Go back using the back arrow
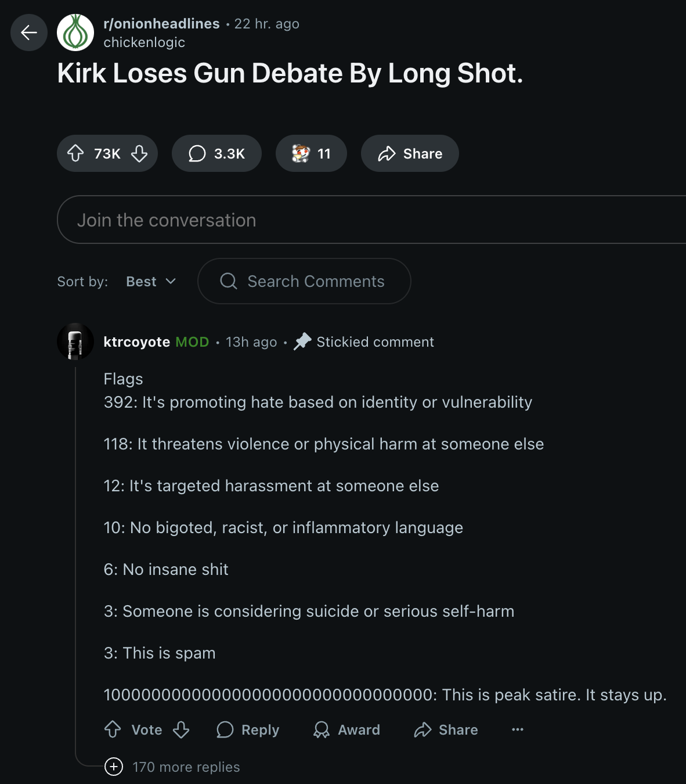Screen dimensions: 686x784 pos(29,33)
